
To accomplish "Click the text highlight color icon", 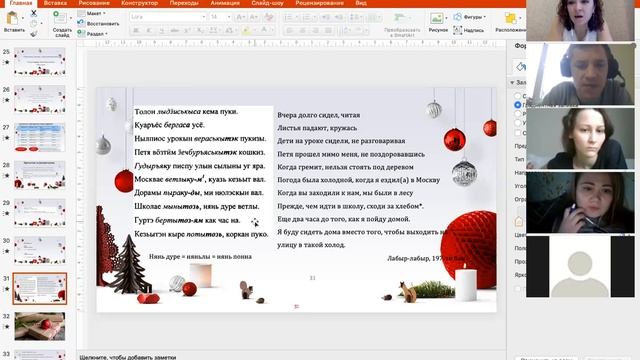I will [246, 31].
